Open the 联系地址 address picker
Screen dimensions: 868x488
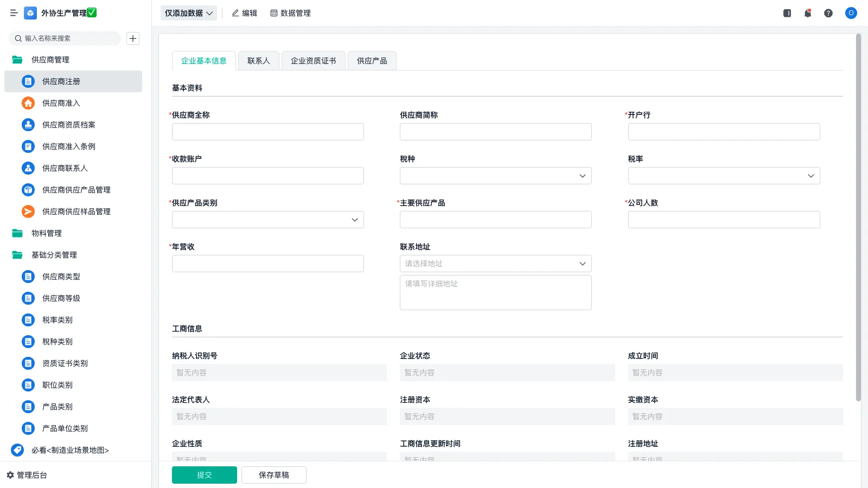click(x=495, y=264)
